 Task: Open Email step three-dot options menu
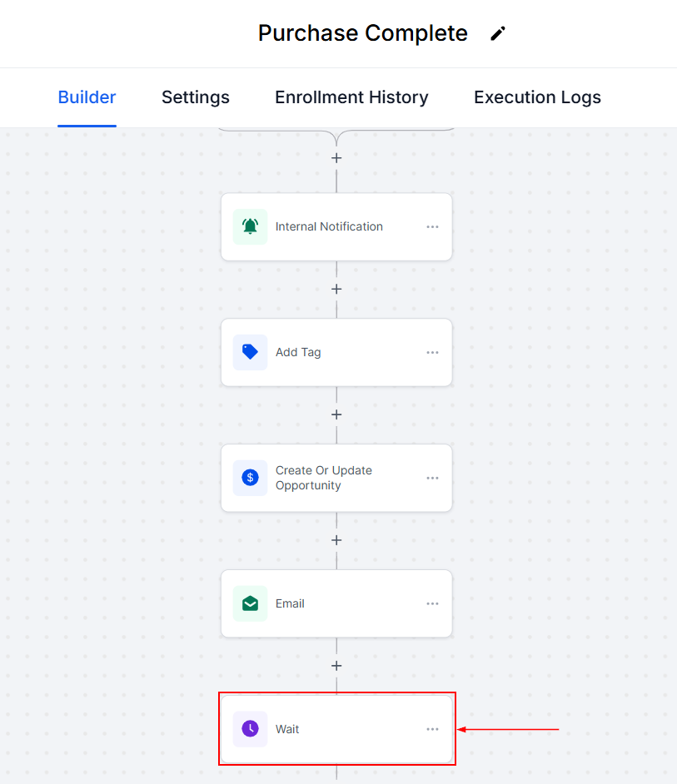[432, 603]
